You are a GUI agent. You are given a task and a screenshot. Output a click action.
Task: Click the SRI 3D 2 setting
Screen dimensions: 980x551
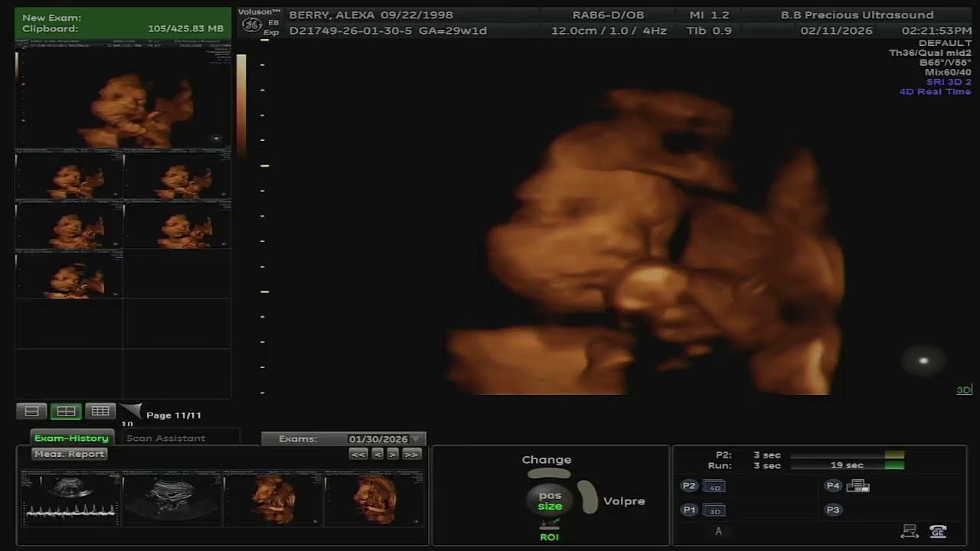pos(949,82)
